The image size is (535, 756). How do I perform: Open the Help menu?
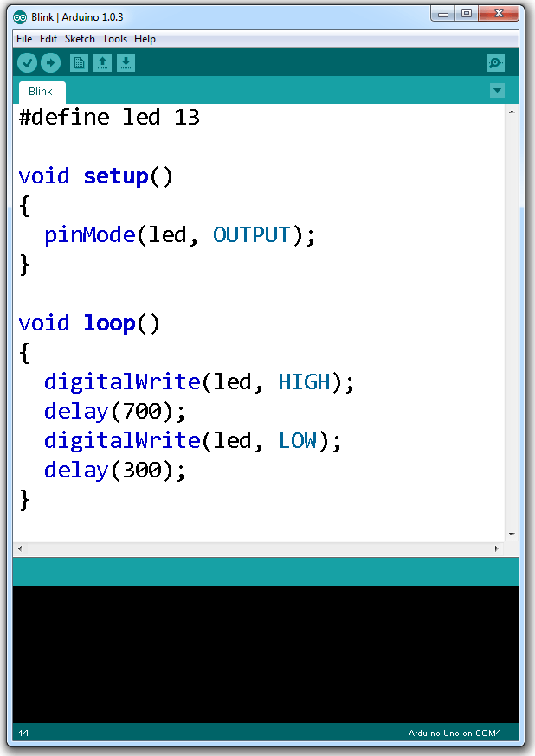tap(145, 39)
